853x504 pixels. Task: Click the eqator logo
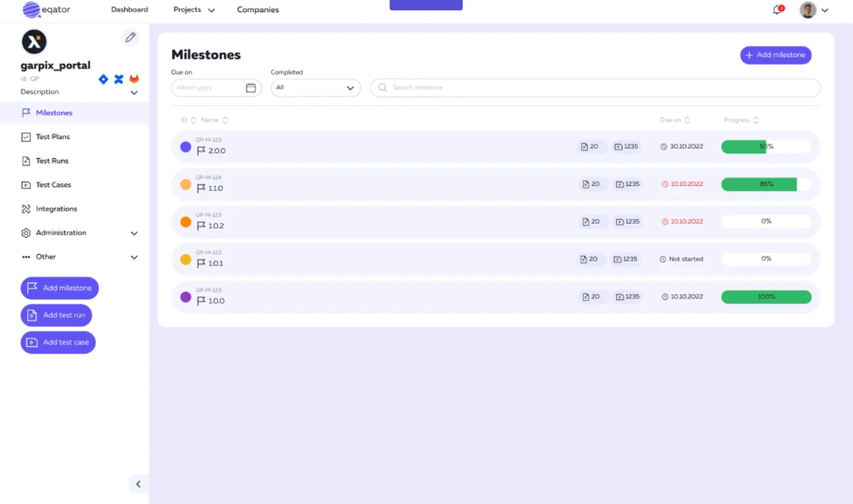coord(46,9)
